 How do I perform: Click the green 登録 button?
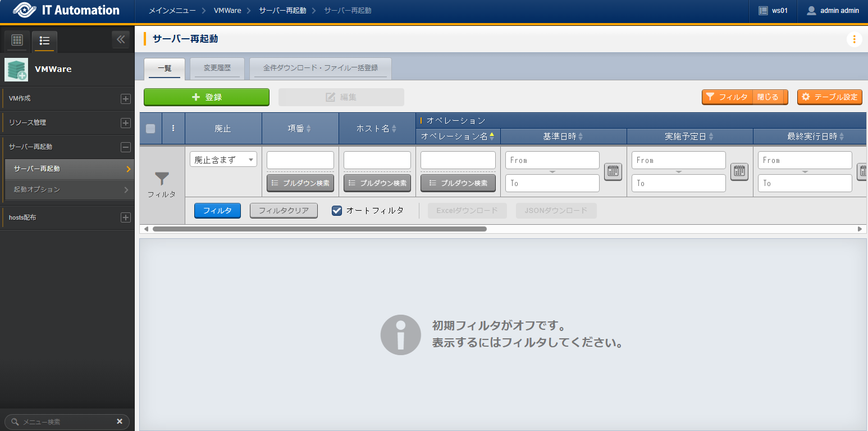coord(207,97)
